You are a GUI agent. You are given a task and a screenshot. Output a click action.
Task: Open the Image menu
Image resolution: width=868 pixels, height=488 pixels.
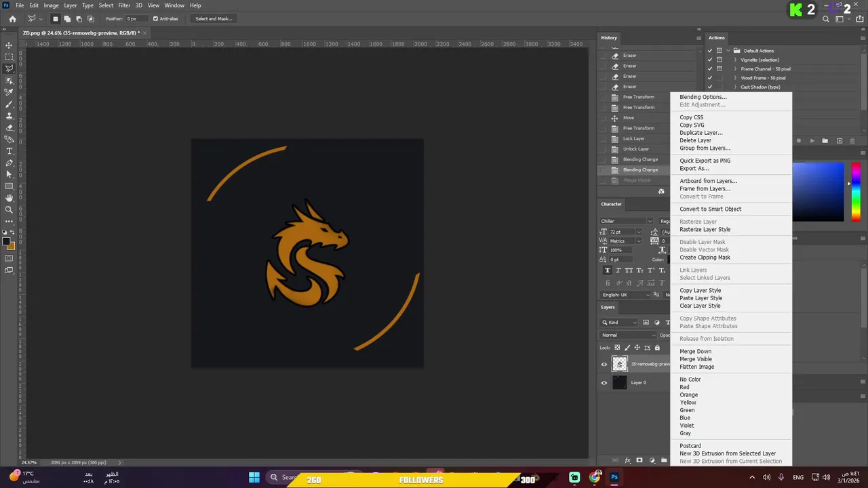point(52,5)
